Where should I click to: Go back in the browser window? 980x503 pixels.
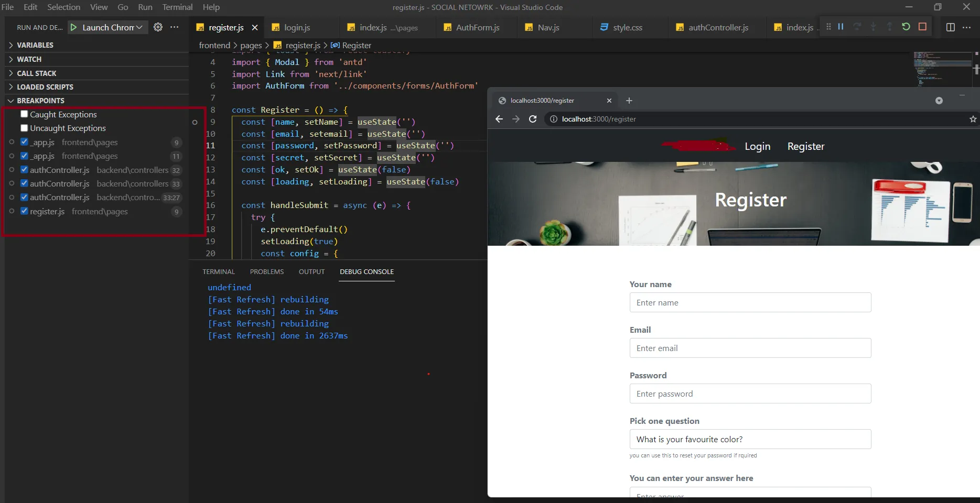[x=499, y=119]
